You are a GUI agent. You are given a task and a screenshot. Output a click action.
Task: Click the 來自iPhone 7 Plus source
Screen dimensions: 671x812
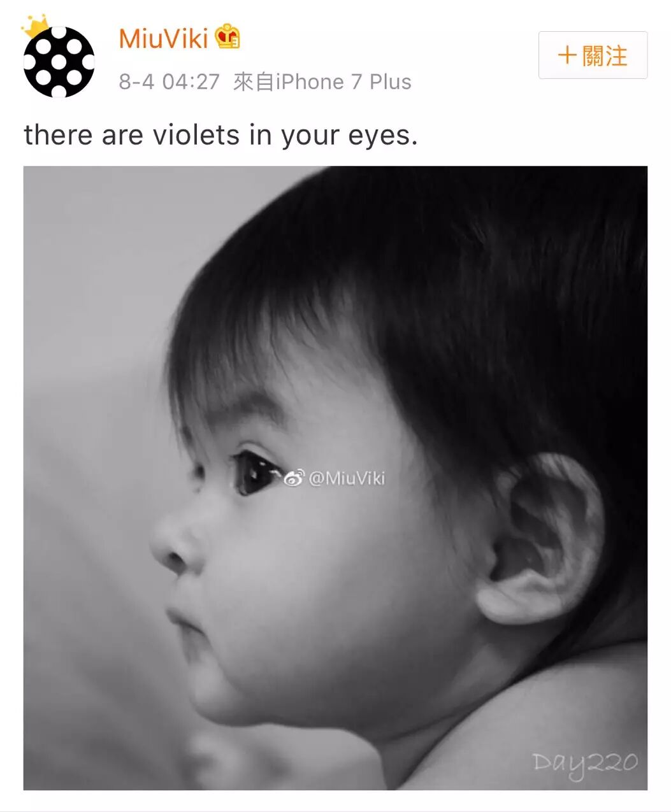(x=322, y=82)
